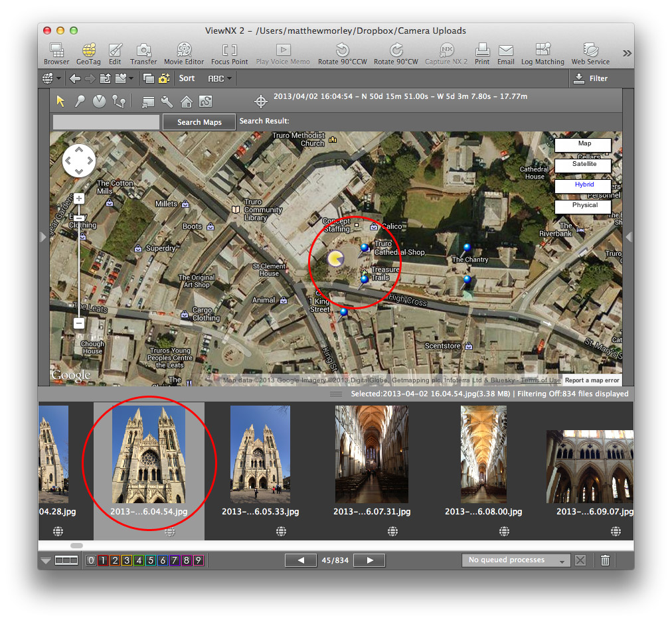Screen dimensions: 672x622
Task: Click the trash delete icon
Action: tap(605, 560)
